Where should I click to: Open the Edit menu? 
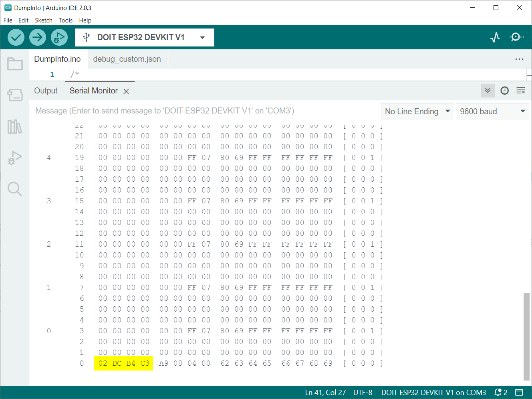[23, 20]
